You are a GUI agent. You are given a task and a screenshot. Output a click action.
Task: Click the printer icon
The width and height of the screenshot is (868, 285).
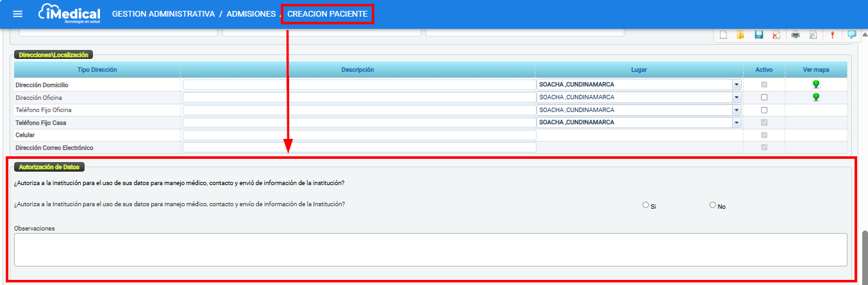(796, 35)
